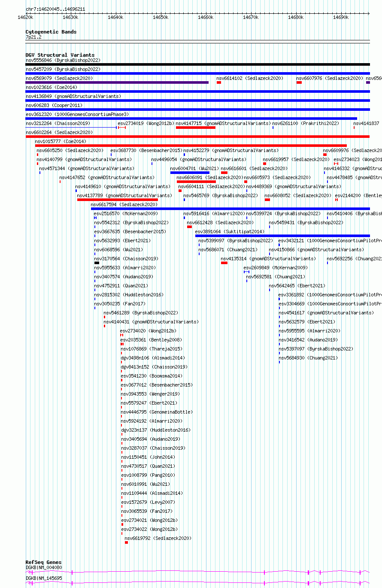The width and height of the screenshot is (382, 588).
Task: Click nsv6605250 (Sedlazeck2020) label
Action: pos(70,150)
